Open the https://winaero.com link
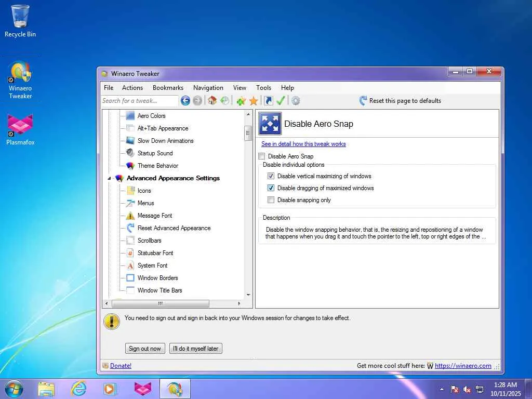The width and height of the screenshot is (532, 399). coord(463,366)
